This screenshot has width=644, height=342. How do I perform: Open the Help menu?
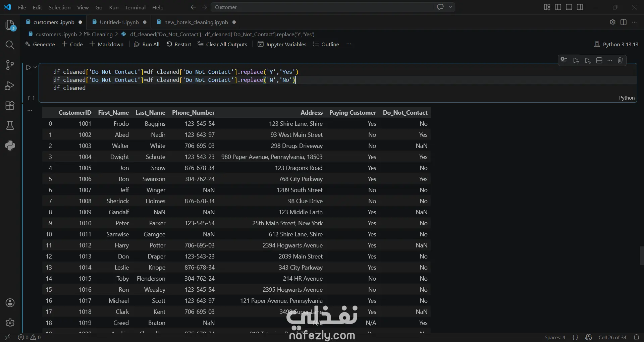pyautogui.click(x=158, y=7)
